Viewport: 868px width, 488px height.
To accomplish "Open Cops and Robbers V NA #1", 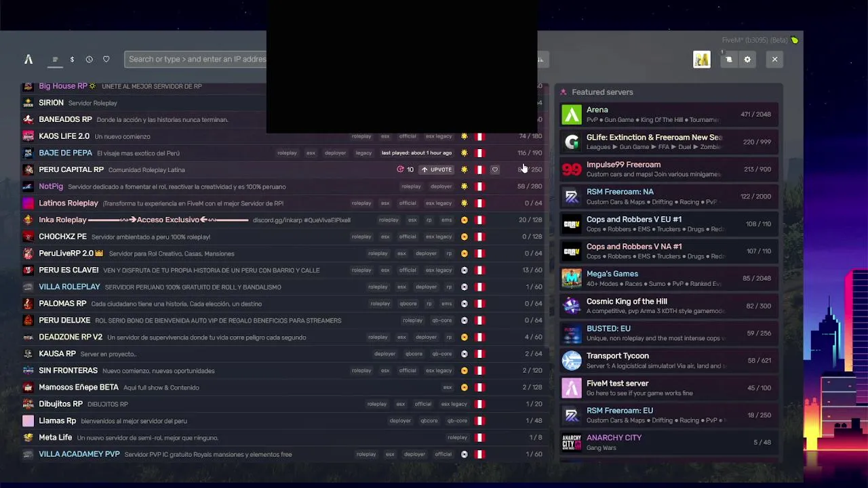I will pos(669,251).
